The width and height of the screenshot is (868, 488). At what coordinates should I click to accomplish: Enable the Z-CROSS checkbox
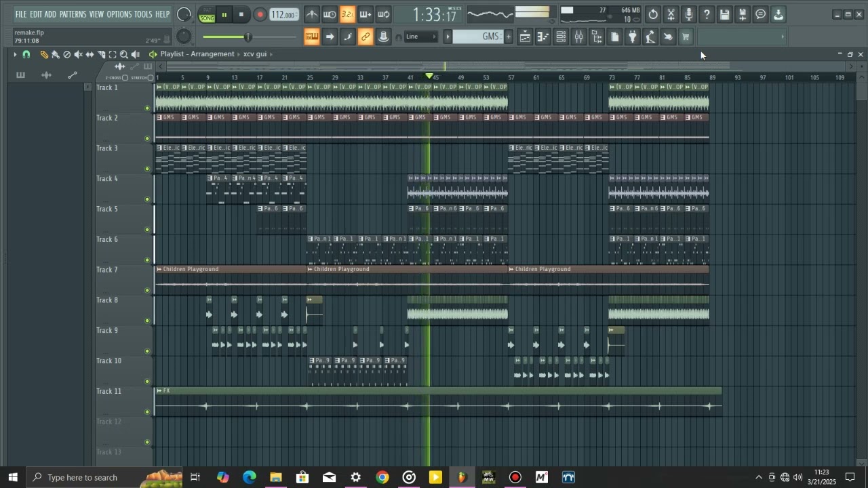click(x=125, y=78)
